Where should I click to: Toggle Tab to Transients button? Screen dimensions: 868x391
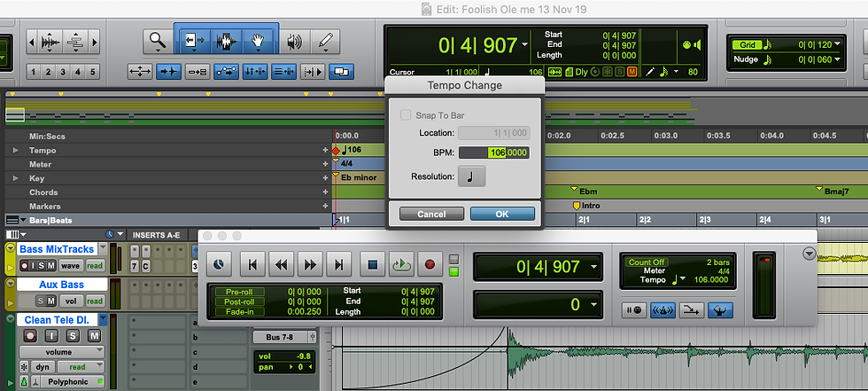pyautogui.click(x=168, y=72)
